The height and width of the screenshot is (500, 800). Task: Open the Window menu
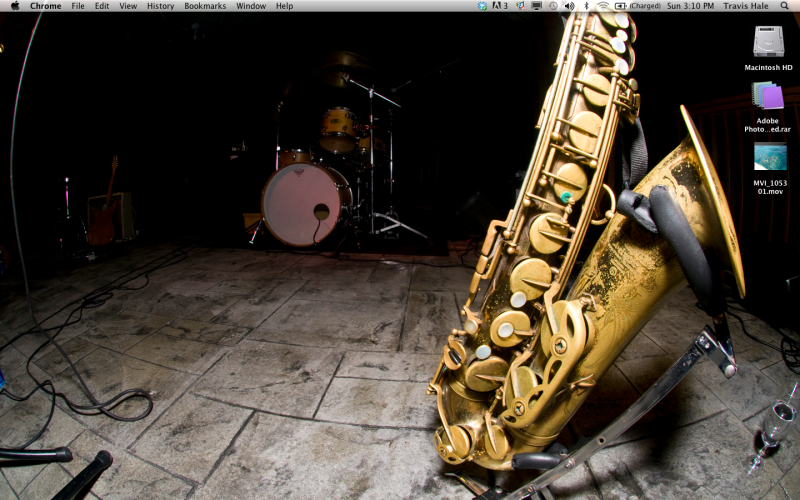coord(251,6)
